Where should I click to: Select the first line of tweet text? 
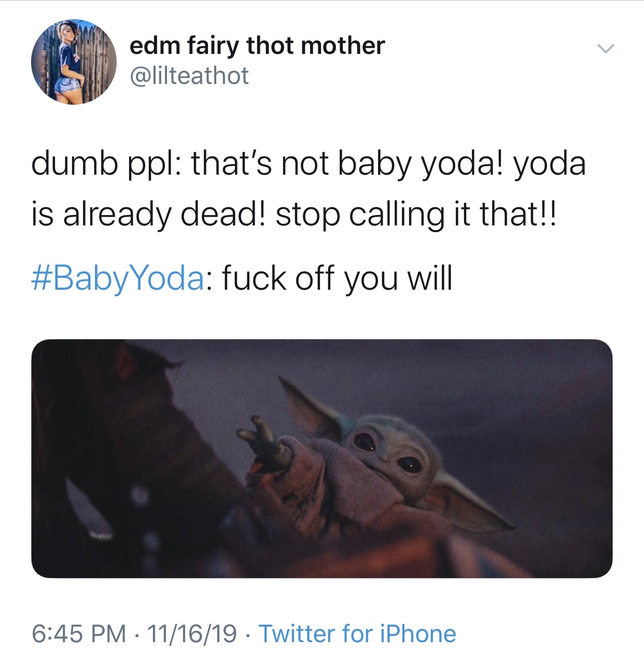(x=310, y=163)
